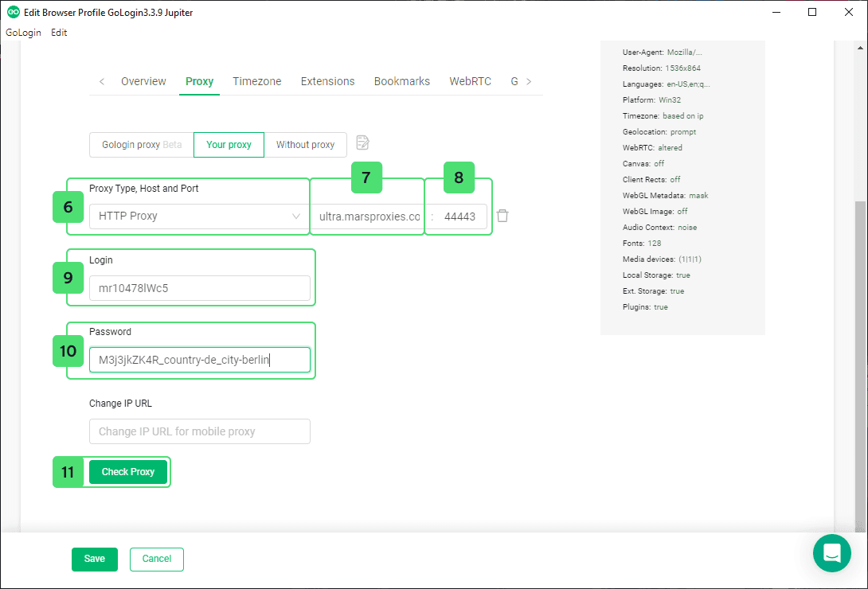
Task: Open the WebRTC tab
Action: point(470,81)
